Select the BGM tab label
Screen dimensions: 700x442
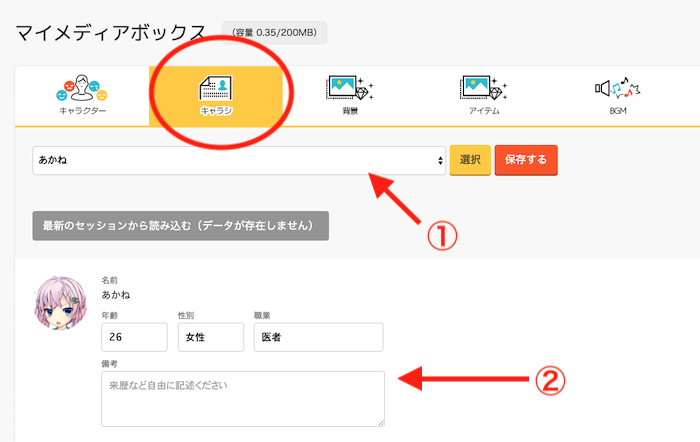tap(617, 111)
